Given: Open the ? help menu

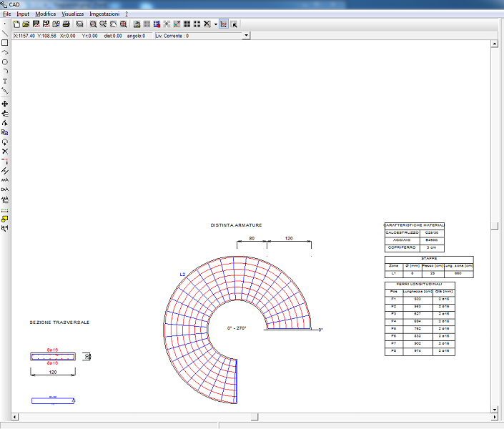Looking at the screenshot, I should click(x=127, y=14).
